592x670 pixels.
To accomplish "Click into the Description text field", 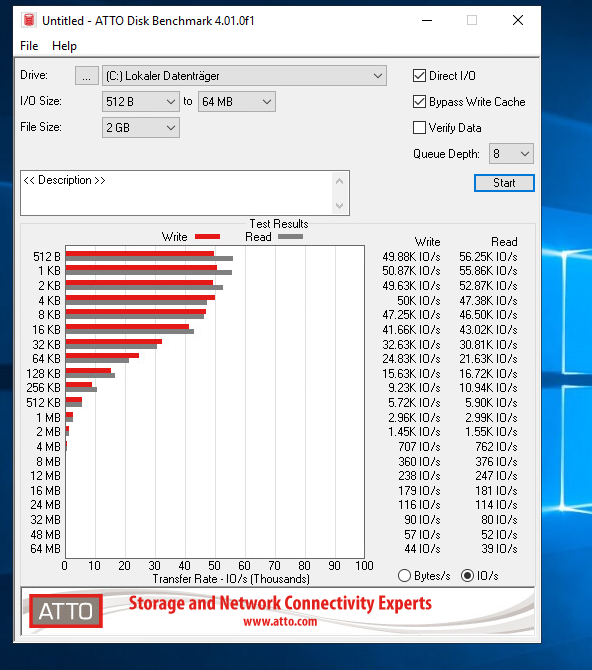I will [176, 193].
